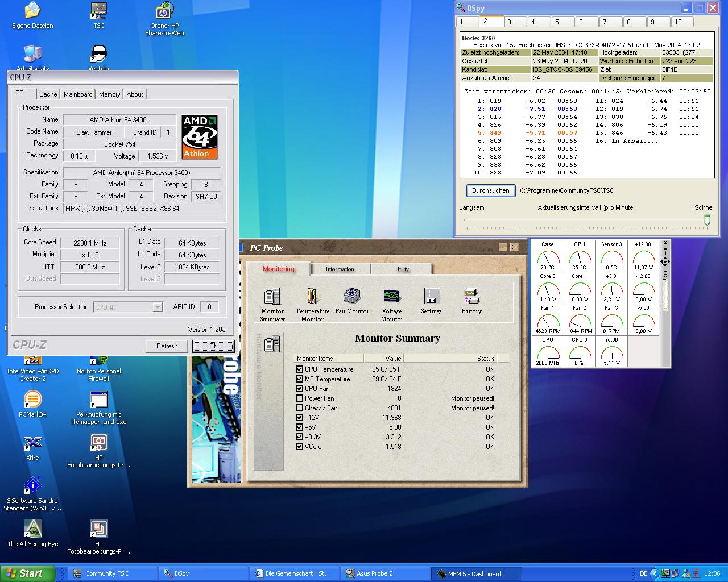
Task: Select the lifemapper_cmd.exe shortcut icon
Action: (x=99, y=408)
